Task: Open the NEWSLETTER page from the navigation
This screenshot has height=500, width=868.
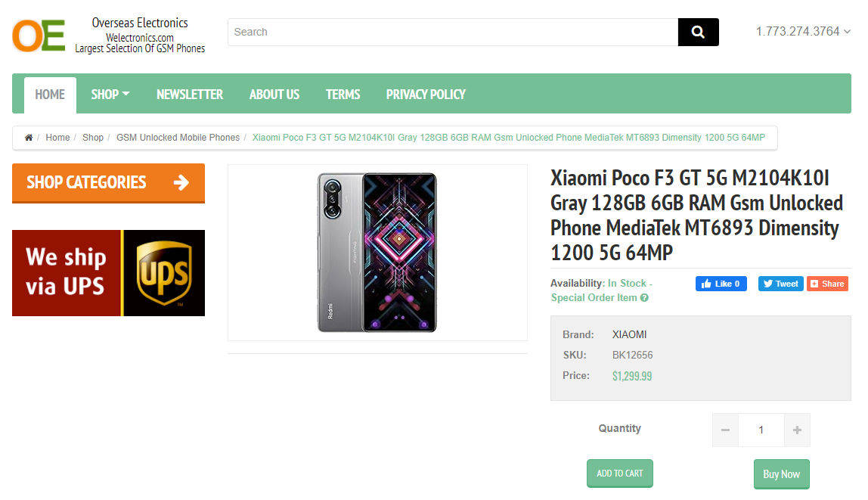Action: [x=189, y=94]
